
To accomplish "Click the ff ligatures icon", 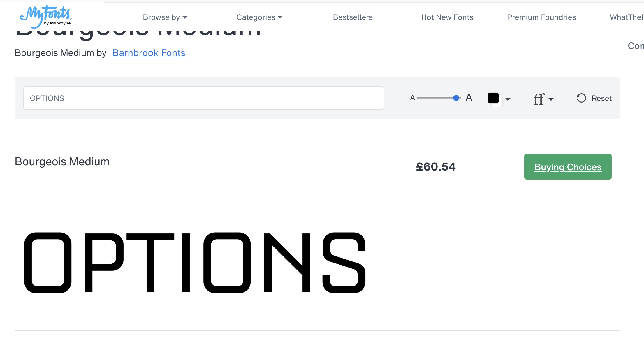I will pyautogui.click(x=539, y=99).
